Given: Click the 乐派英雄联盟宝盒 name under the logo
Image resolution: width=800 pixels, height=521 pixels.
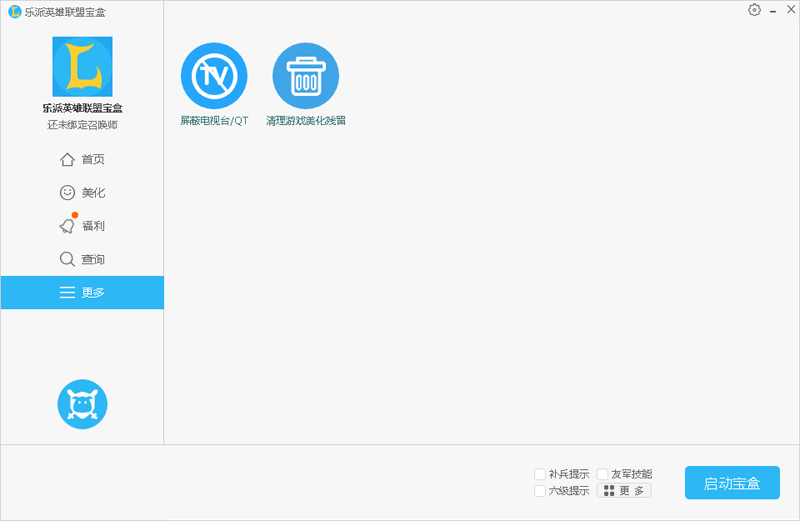Looking at the screenshot, I should point(82,108).
